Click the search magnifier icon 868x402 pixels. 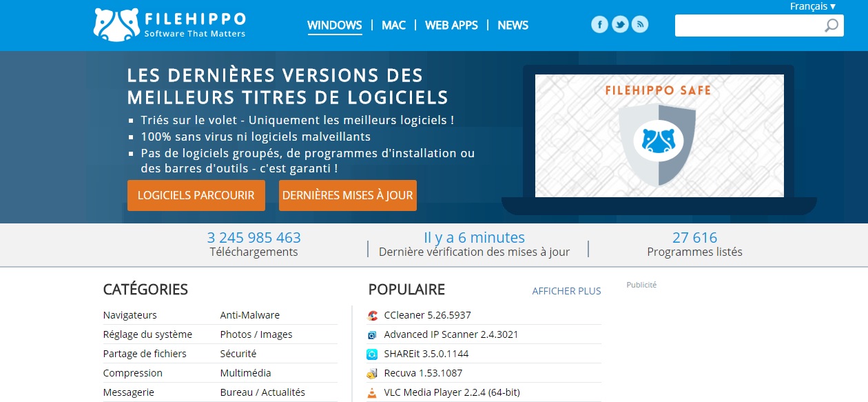(831, 26)
